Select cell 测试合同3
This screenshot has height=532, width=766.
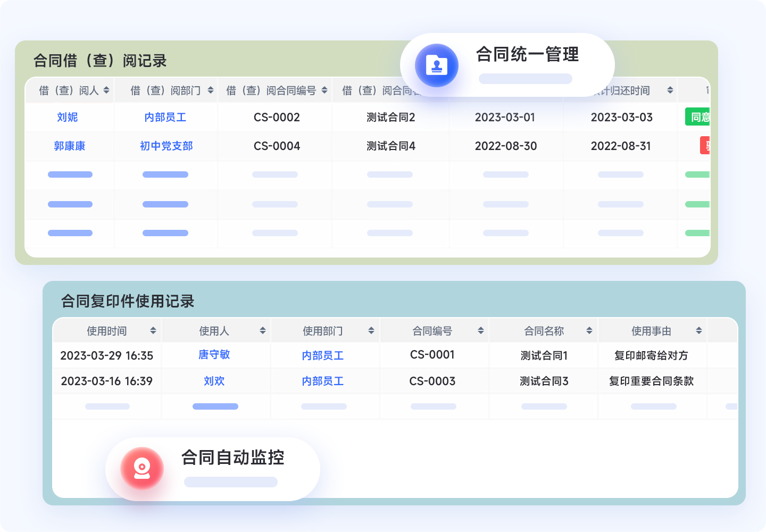coord(544,381)
